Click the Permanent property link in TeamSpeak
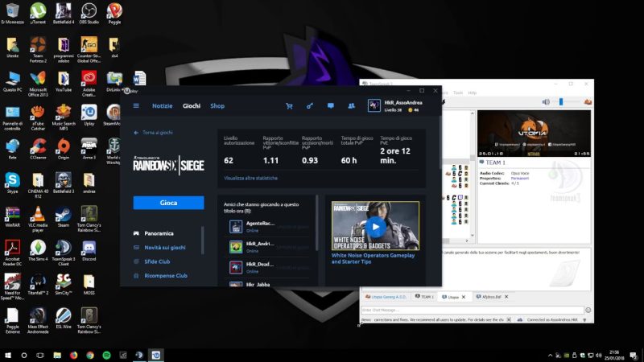Viewport: 644px width, 362px height. pos(519,178)
